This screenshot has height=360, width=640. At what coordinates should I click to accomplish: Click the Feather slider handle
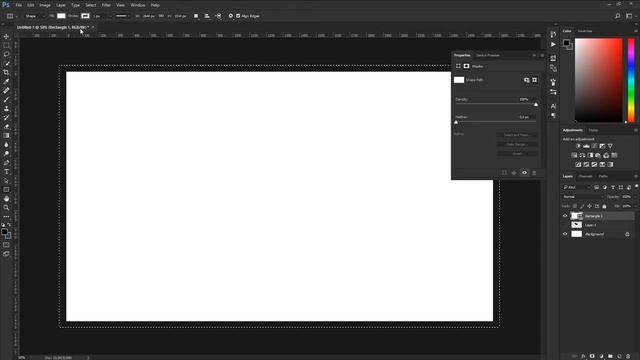click(x=456, y=122)
